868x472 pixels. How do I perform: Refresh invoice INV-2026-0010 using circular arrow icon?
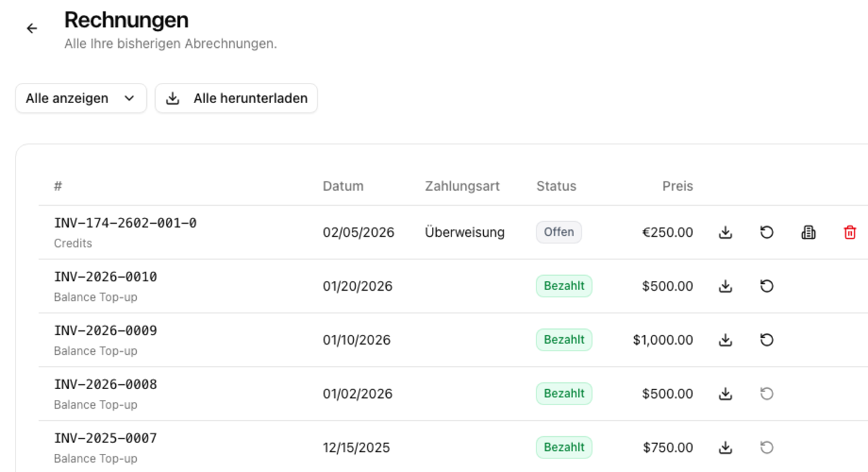coord(767,286)
